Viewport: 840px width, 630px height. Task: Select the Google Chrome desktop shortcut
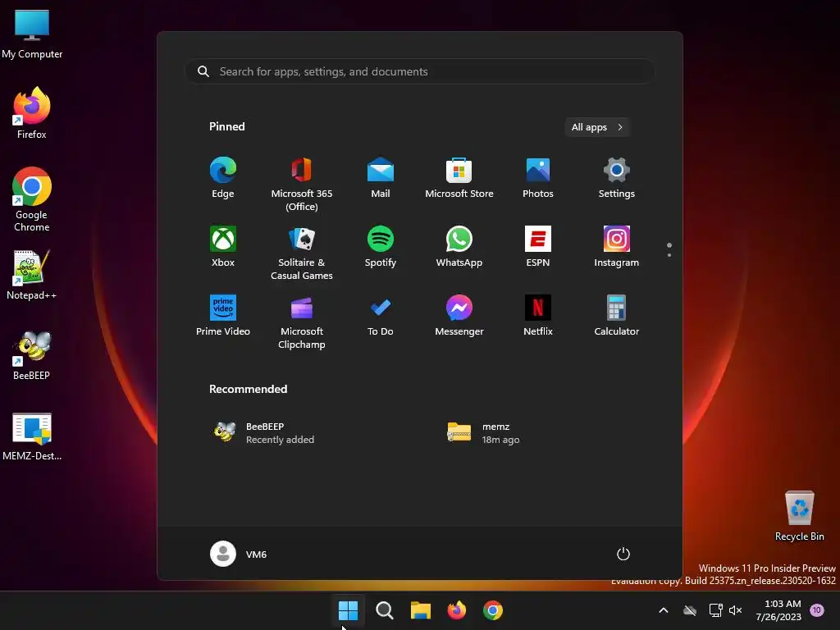(x=32, y=199)
